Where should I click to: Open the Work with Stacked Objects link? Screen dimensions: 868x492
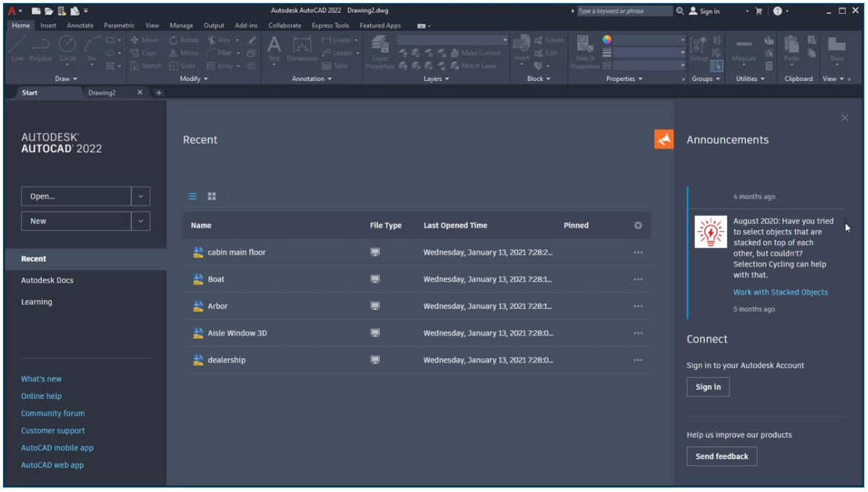[x=781, y=293]
